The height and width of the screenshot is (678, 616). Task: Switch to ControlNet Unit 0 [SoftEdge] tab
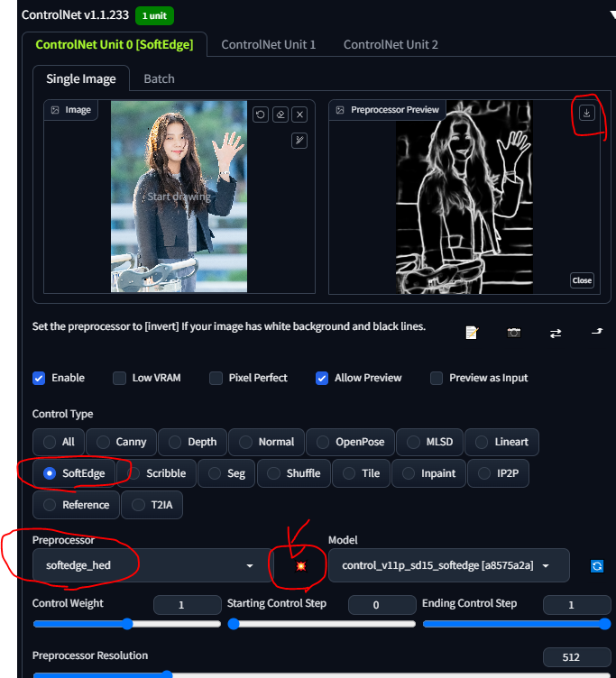pyautogui.click(x=115, y=44)
